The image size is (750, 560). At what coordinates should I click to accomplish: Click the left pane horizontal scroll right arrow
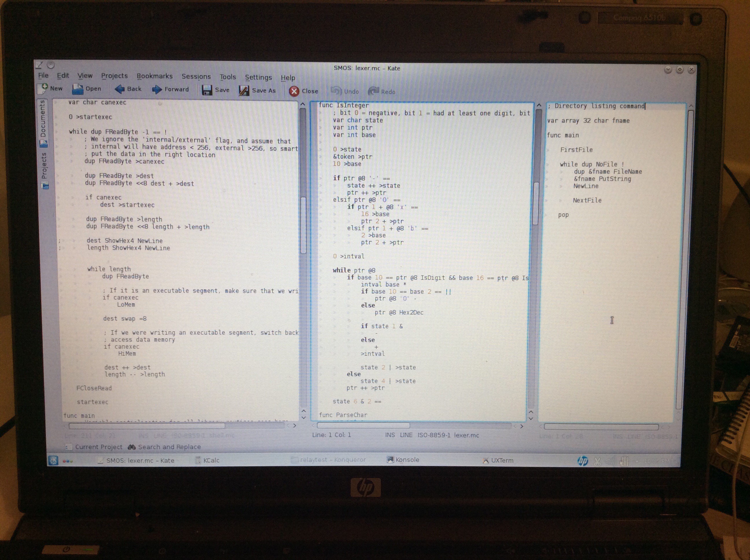[295, 426]
